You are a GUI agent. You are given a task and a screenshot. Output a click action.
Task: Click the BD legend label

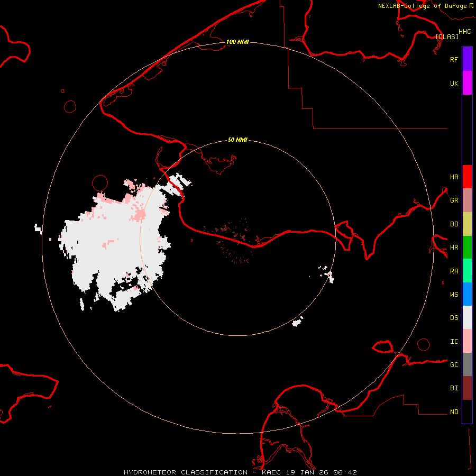454,224
